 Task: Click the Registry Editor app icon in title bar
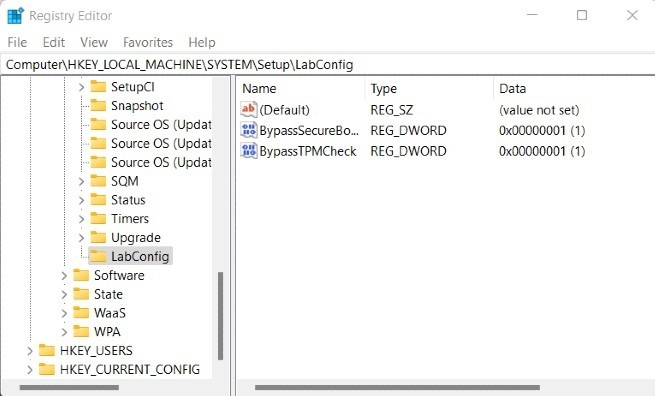(x=16, y=16)
